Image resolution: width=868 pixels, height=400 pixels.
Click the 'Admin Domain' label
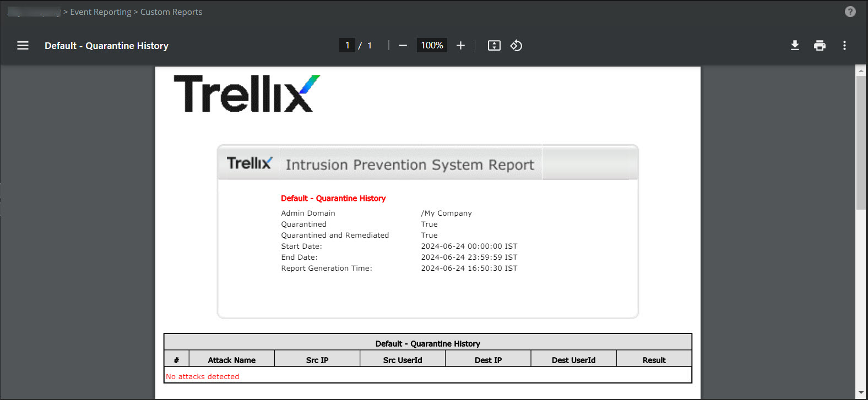click(308, 213)
